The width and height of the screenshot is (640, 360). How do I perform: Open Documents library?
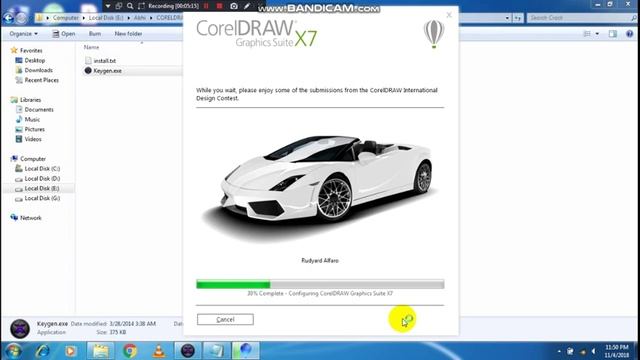coord(34,109)
